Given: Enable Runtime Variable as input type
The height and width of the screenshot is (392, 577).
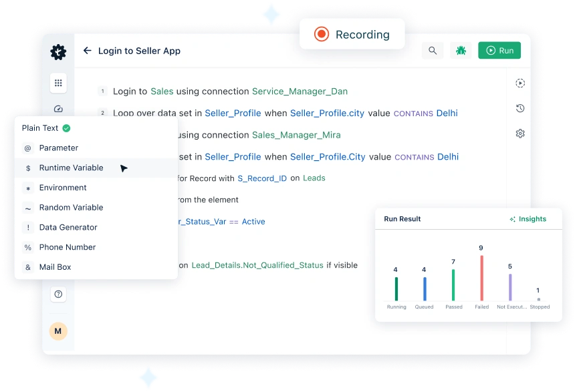Looking at the screenshot, I should point(71,168).
